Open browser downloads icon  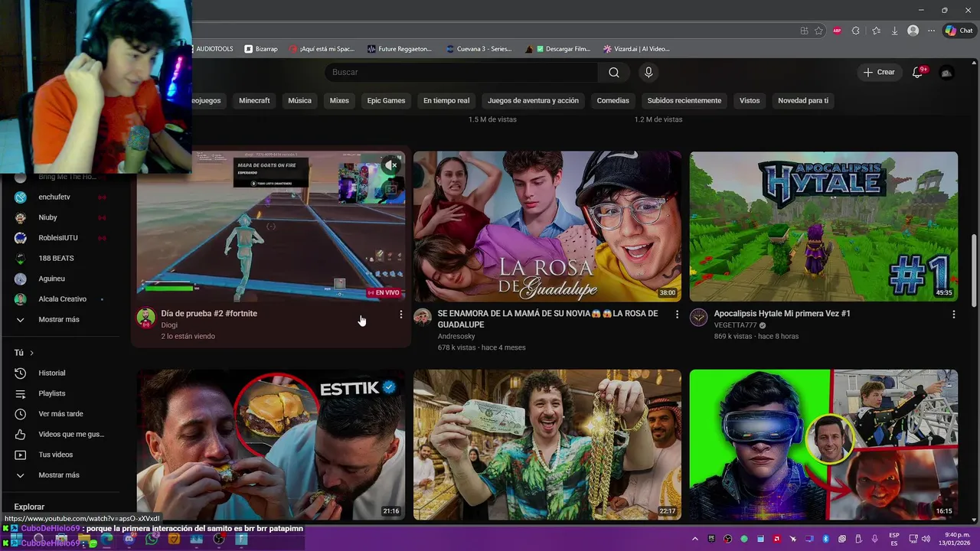(894, 31)
